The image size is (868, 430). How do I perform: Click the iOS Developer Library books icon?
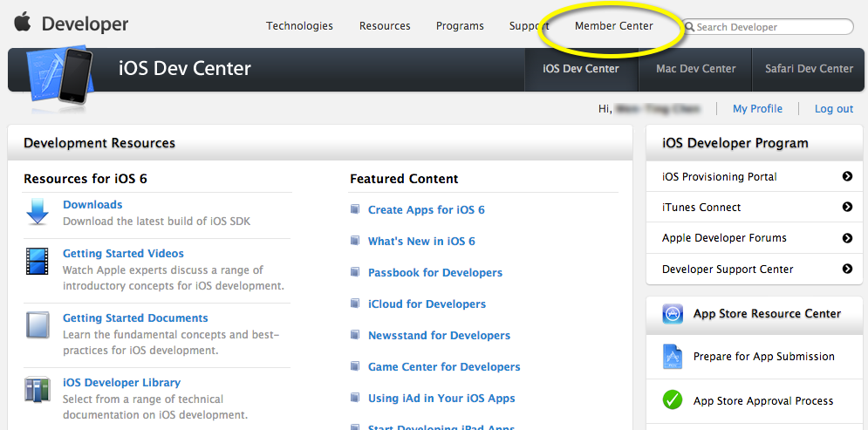(x=38, y=390)
